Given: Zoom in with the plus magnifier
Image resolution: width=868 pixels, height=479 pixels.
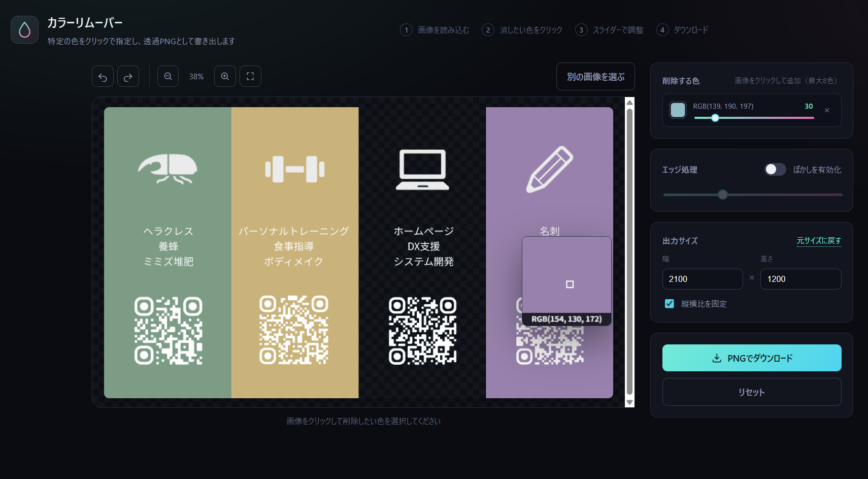Looking at the screenshot, I should pyautogui.click(x=225, y=76).
